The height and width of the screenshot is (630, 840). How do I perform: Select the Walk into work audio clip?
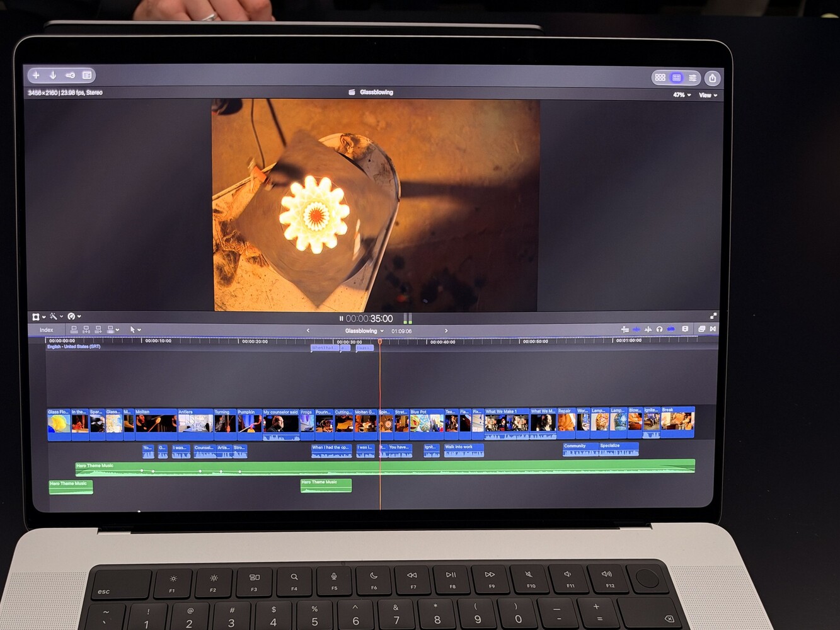(x=464, y=450)
